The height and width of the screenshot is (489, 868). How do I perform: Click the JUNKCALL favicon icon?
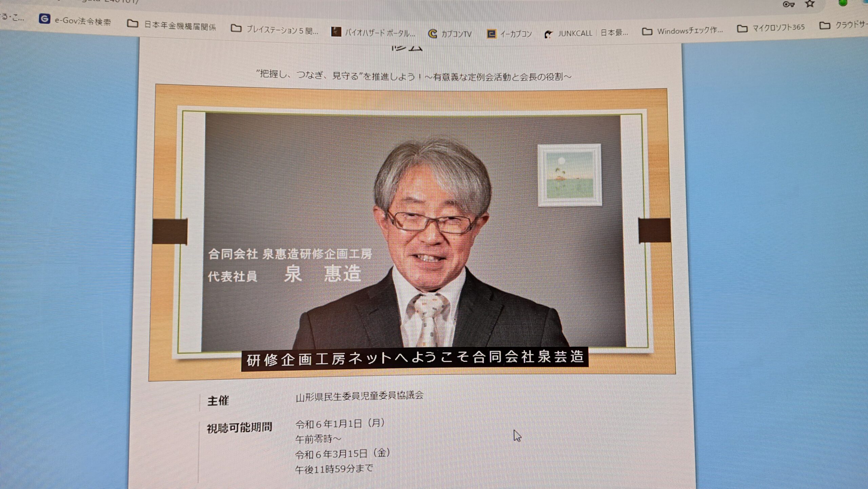[548, 34]
